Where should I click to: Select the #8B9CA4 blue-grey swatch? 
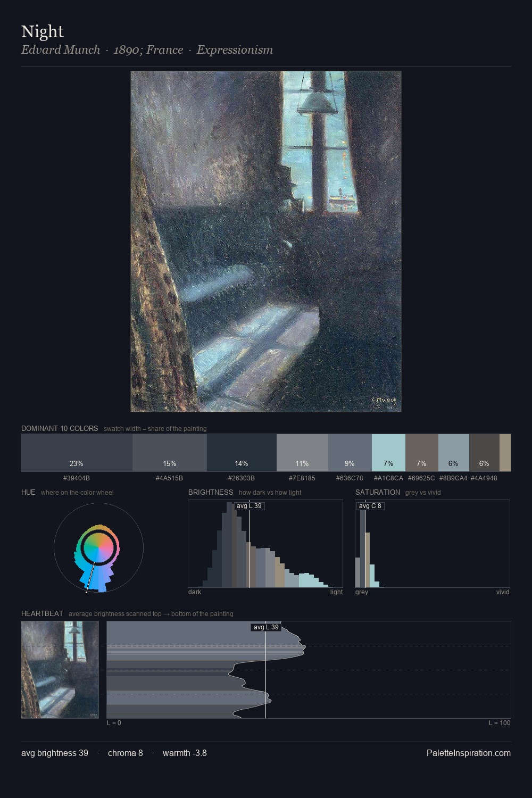454,453
